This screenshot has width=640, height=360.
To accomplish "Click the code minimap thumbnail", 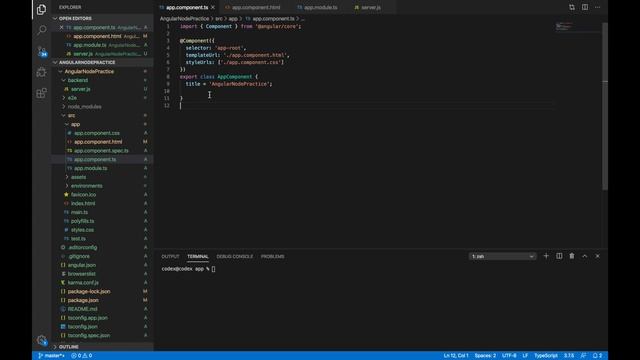I will [565, 27].
